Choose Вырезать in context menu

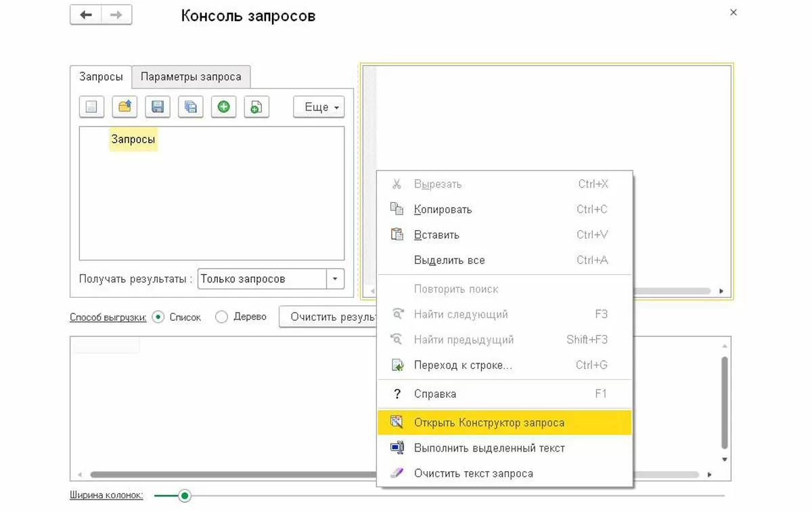pyautogui.click(x=504, y=184)
